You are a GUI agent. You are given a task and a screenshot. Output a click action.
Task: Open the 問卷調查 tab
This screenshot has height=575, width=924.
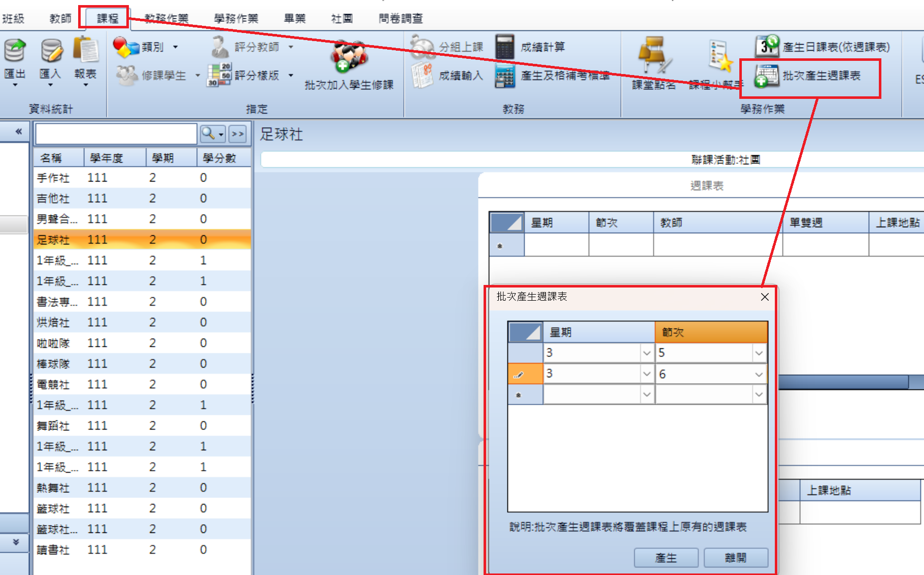point(401,18)
